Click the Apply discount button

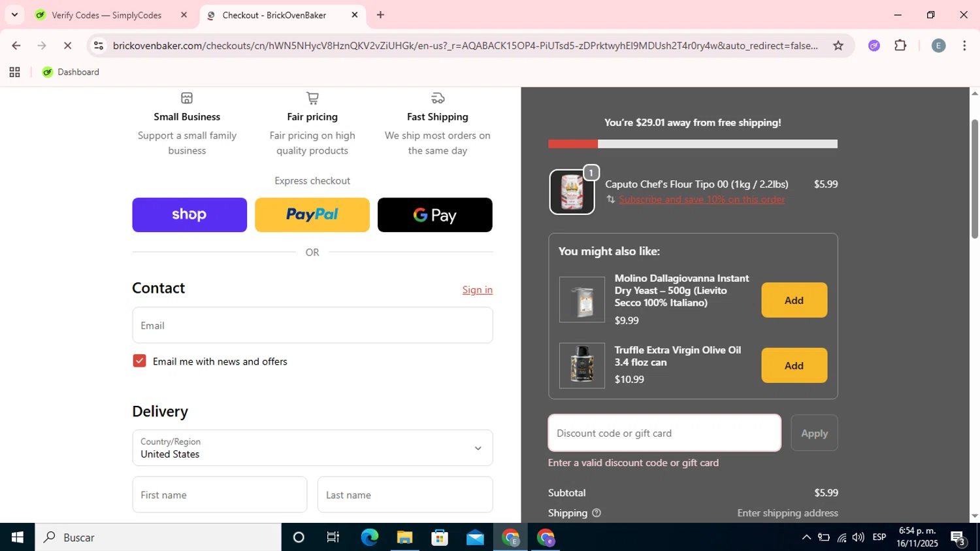click(x=814, y=433)
